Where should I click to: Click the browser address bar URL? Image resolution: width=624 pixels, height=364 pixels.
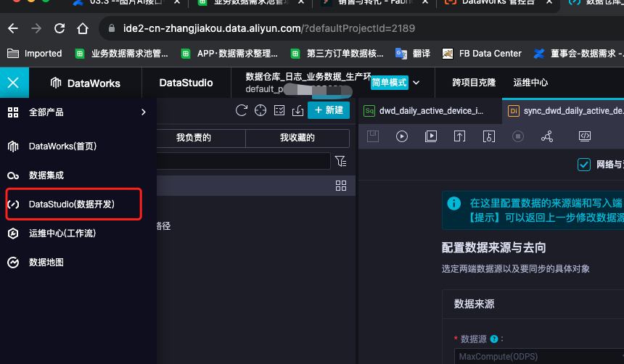269,28
